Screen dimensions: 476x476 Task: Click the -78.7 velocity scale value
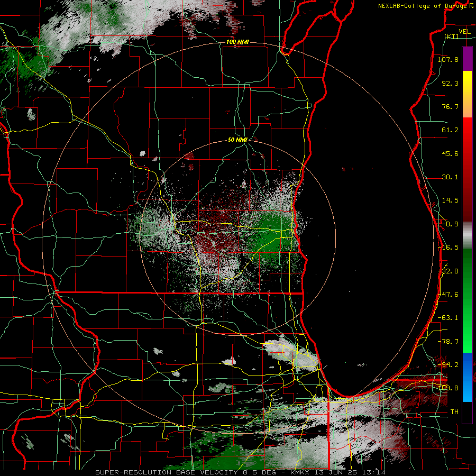pyautogui.click(x=448, y=342)
